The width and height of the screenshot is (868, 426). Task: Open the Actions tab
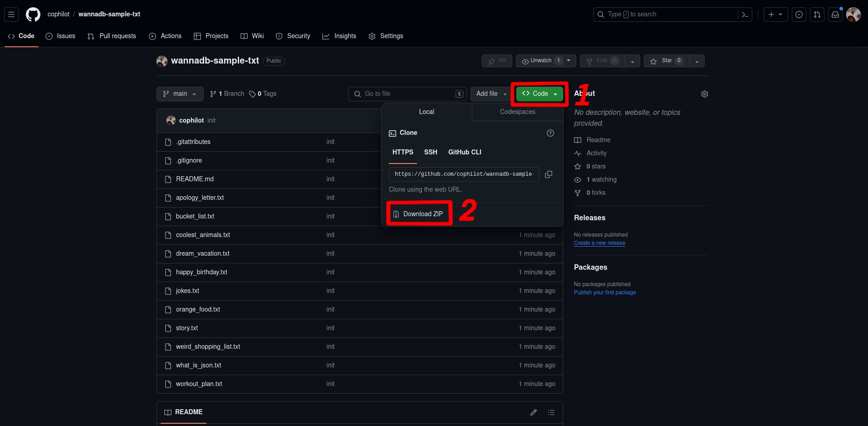(x=165, y=36)
